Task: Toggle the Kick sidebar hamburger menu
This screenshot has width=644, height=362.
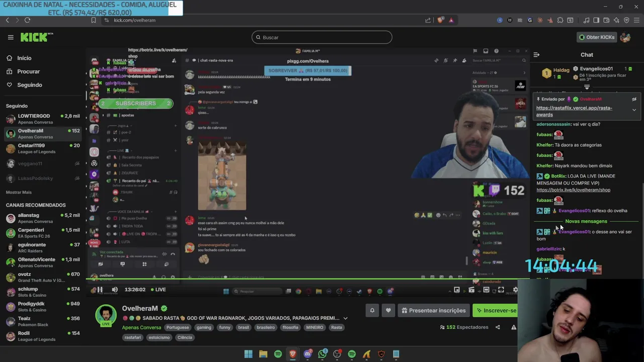Action: point(11,37)
